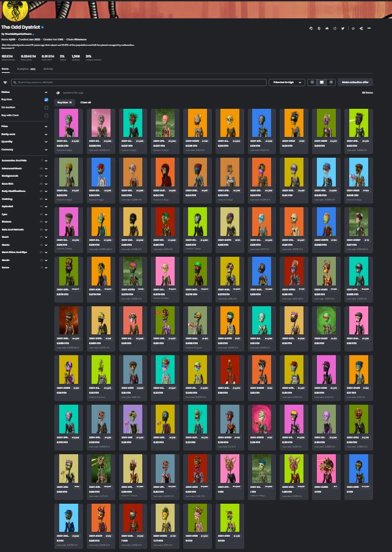Screen dimensions: 392x552
Task: Click the 1,568 owners stat
Action: (x=76, y=57)
